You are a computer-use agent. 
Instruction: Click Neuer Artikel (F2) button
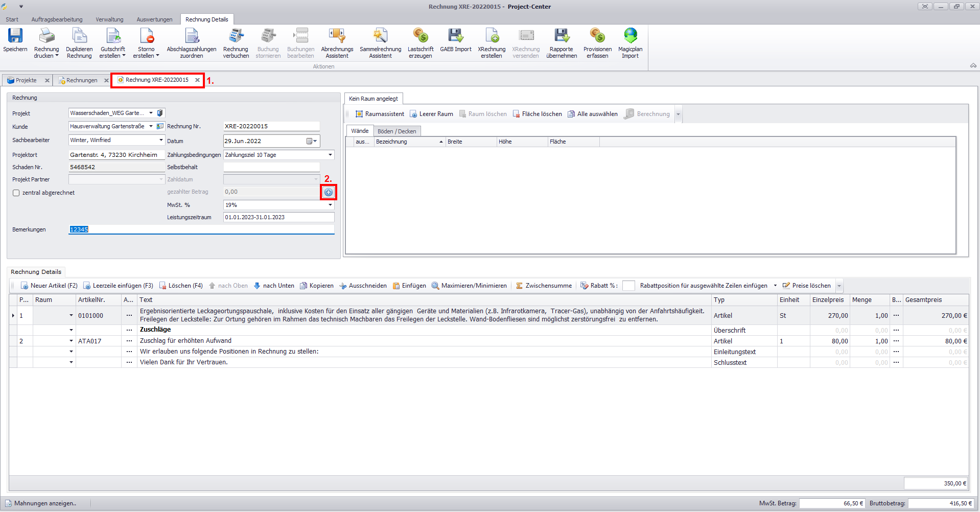pos(49,286)
